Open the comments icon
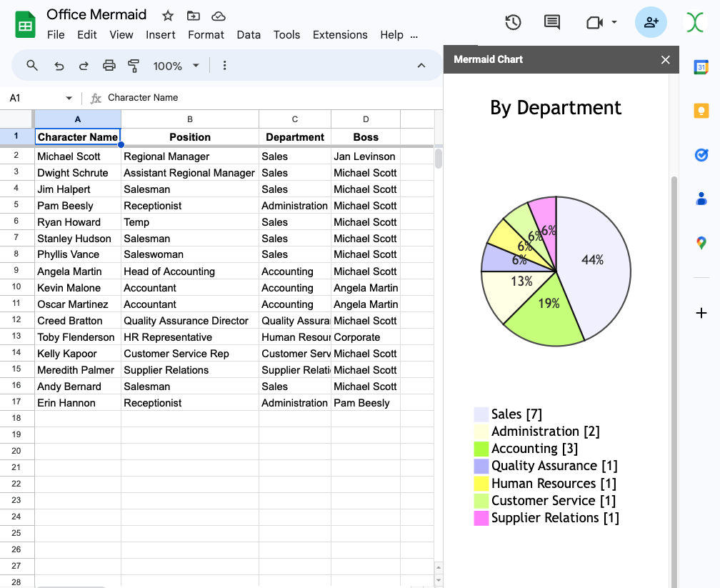The image size is (720, 588). 552,23
